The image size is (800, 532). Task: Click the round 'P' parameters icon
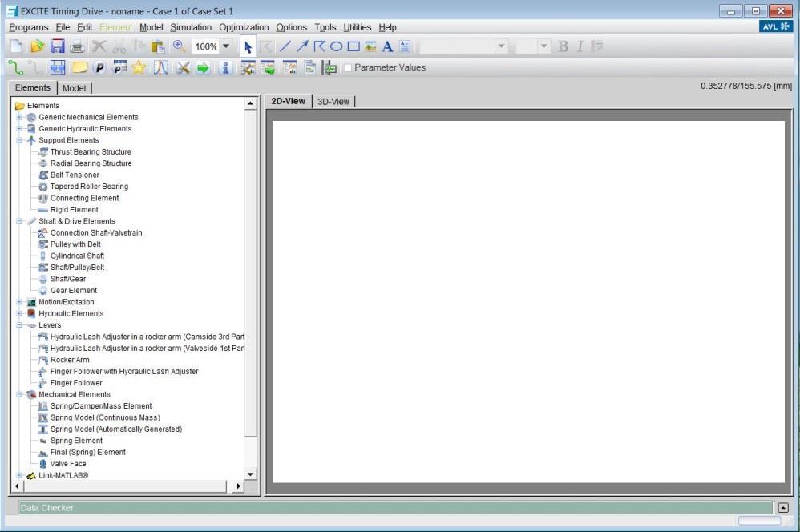click(x=100, y=67)
